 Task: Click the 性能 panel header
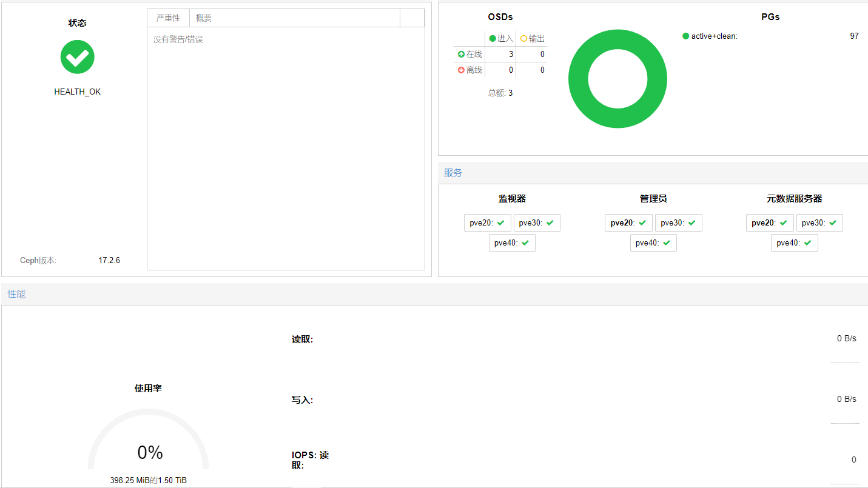434,294
